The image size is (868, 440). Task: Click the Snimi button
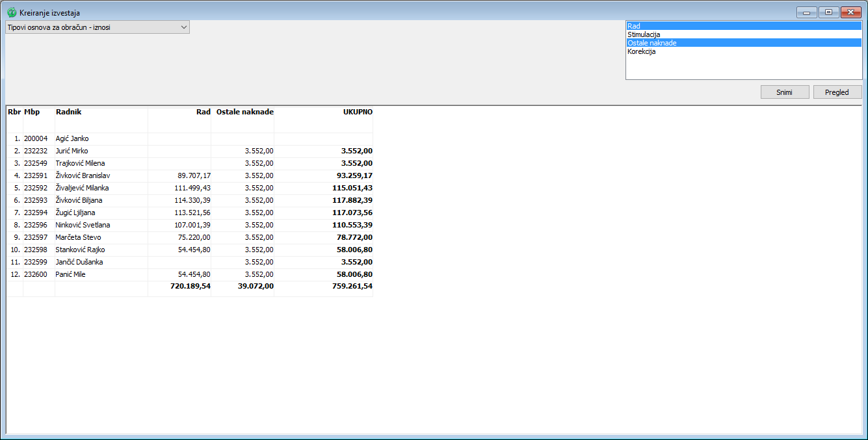(784, 92)
